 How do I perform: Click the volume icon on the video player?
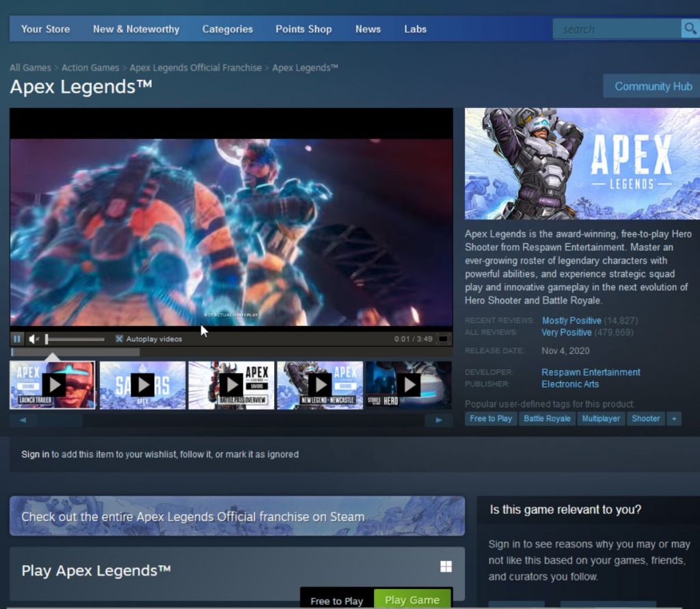[x=33, y=338]
